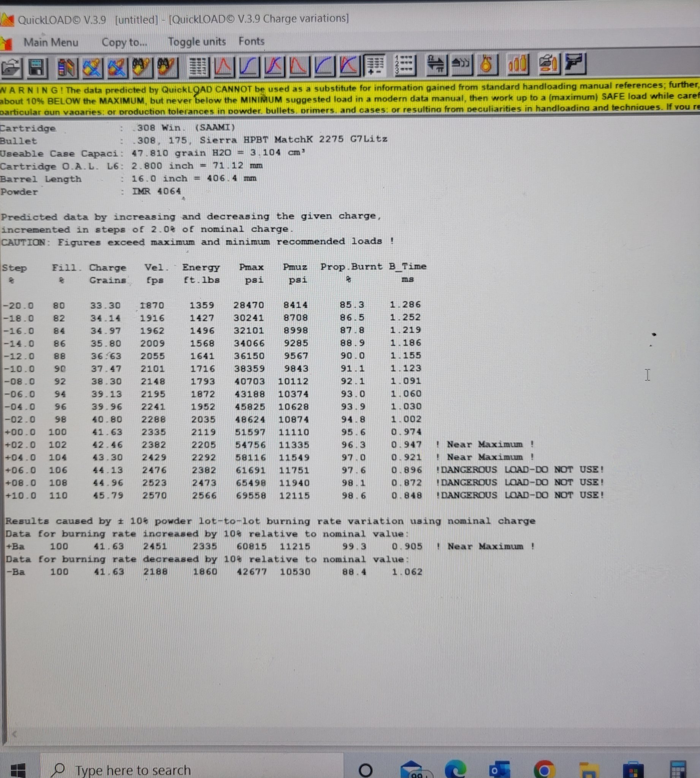
Task: Click the omega-pi conversion arrows icon
Action: click(x=436, y=64)
